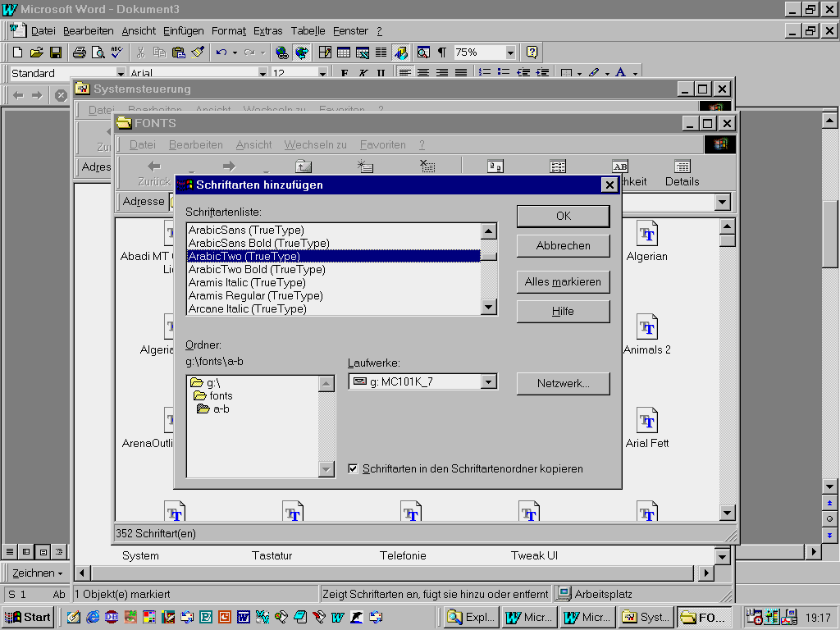Open the undo history dropdown arrow
Viewport: 840px width, 630px height.
coord(235,52)
